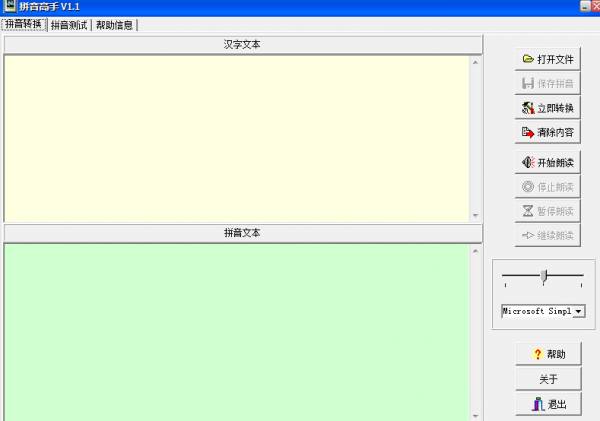
Task: Click inside the yellow 汉字文本 text area
Action: (x=236, y=139)
